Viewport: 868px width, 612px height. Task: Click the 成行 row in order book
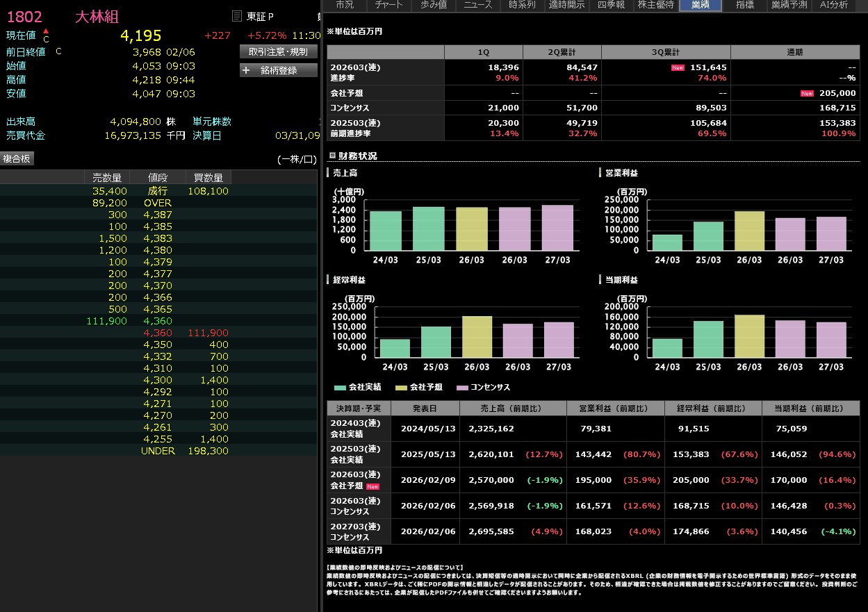[158, 191]
